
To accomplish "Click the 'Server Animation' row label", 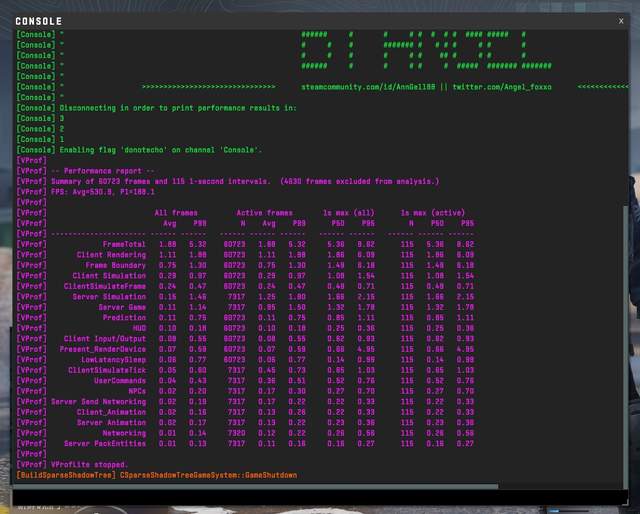I will pyautogui.click(x=111, y=423).
